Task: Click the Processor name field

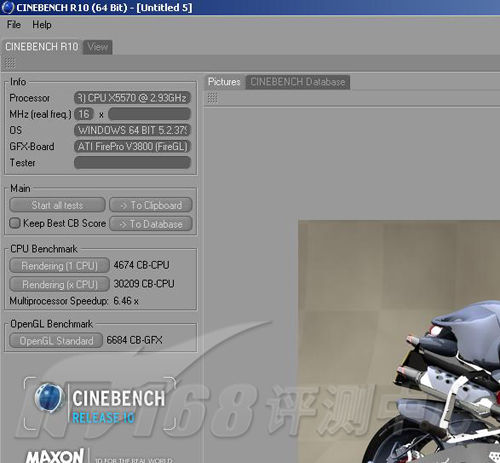Action: tap(132, 98)
